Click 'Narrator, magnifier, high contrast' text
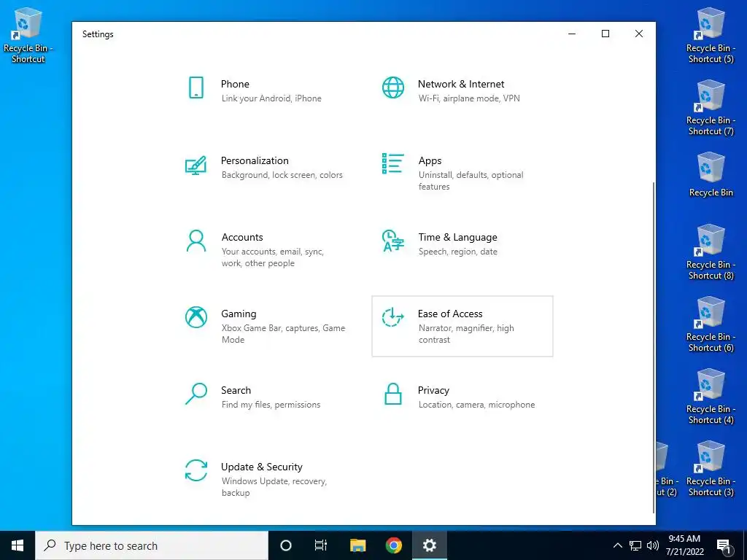 [x=466, y=334]
